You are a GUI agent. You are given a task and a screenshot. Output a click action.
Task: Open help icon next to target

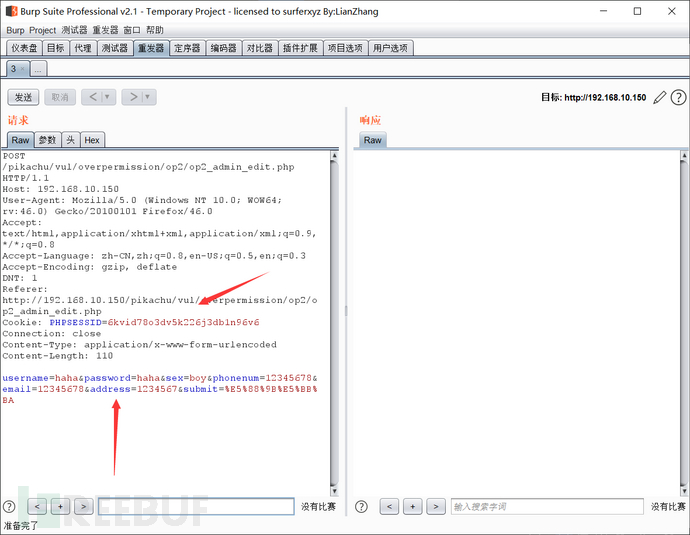coord(678,97)
